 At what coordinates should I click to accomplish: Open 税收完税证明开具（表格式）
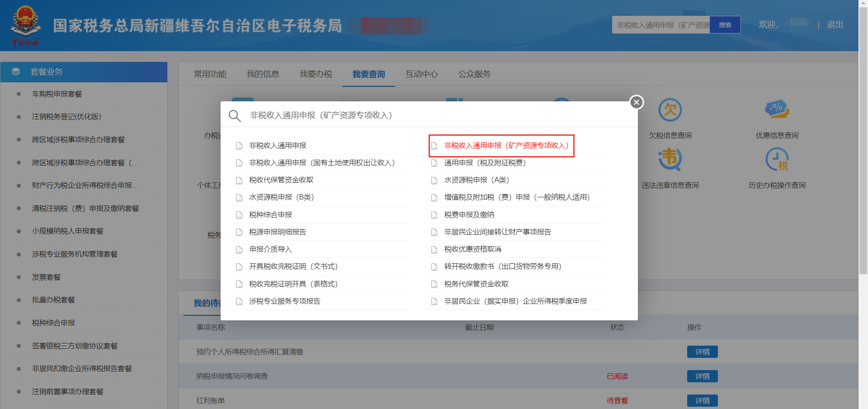[x=293, y=284]
